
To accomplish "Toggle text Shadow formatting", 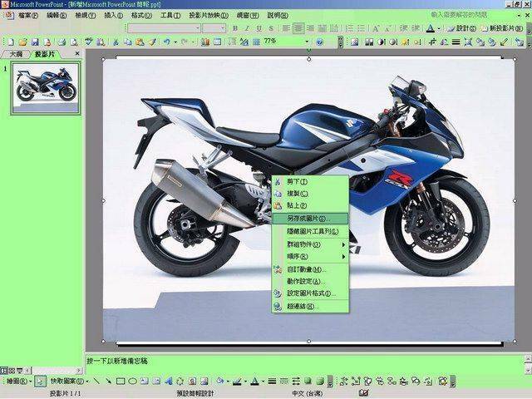I will point(271,28).
